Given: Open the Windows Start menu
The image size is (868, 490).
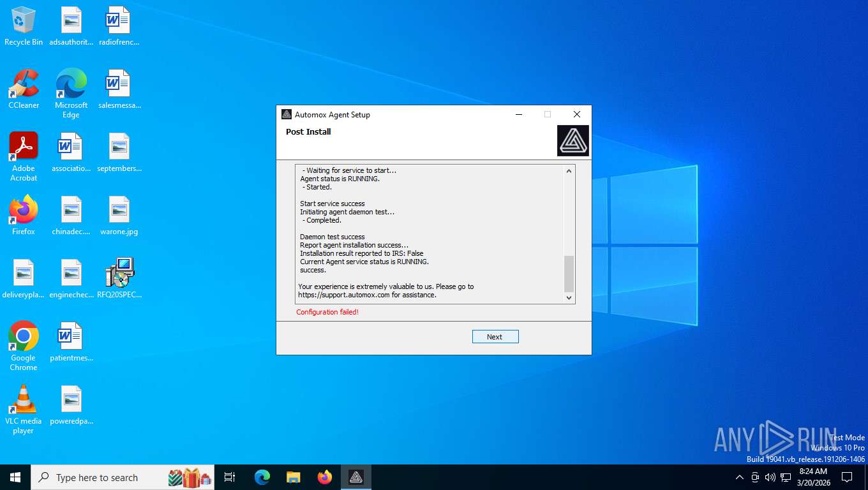Looking at the screenshot, I should (x=15, y=477).
